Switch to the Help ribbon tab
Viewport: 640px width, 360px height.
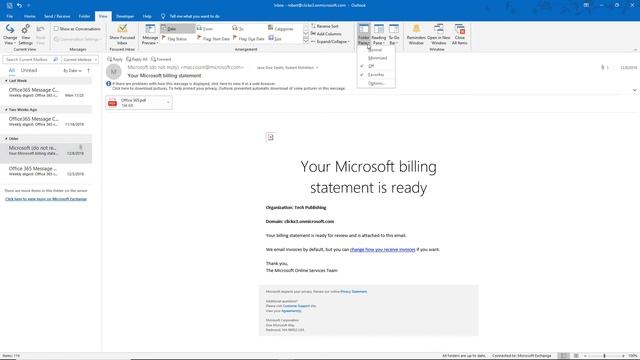tap(147, 16)
